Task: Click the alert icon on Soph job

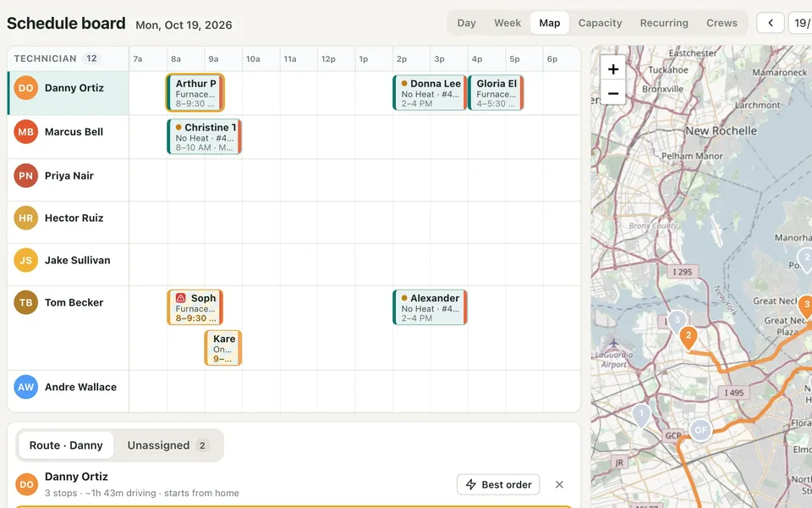Action: [x=181, y=298]
